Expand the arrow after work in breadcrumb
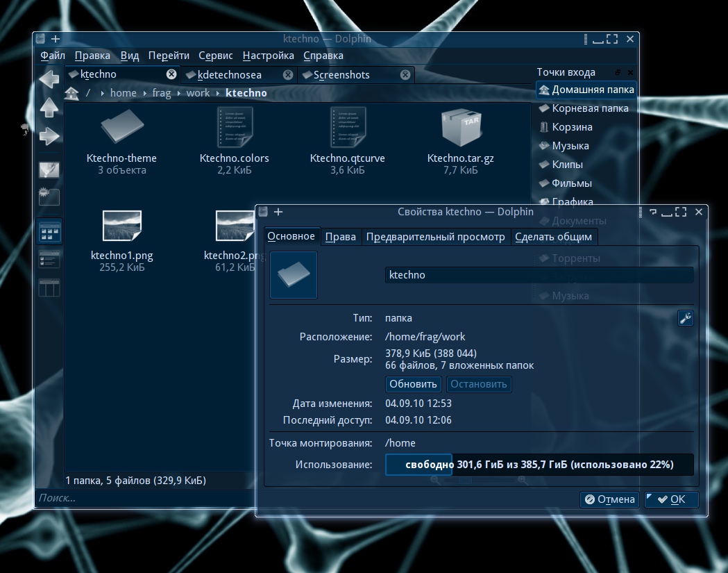This screenshot has height=573, width=728. pyautogui.click(x=217, y=93)
